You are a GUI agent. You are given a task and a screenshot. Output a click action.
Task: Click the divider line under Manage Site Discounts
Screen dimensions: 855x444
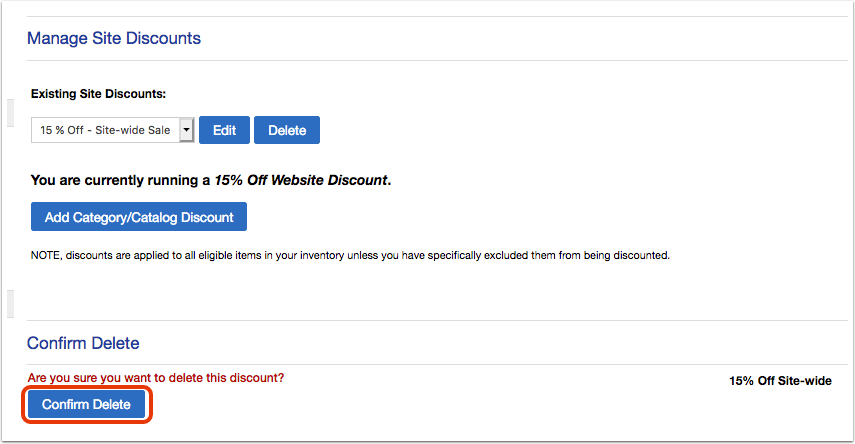437,61
